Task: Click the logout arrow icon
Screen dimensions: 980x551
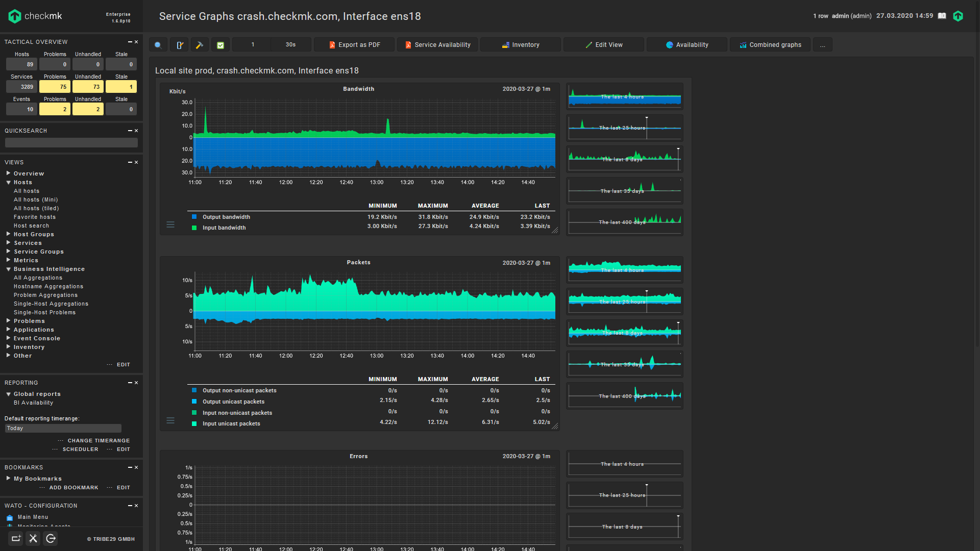Action: point(51,538)
